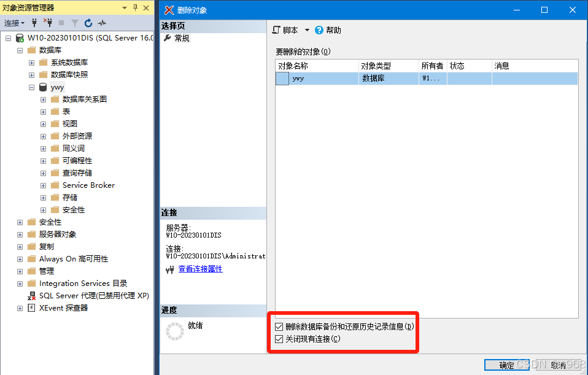The image size is (588, 375).
Task: Open the 查看连接属性 link
Action: tap(200, 269)
